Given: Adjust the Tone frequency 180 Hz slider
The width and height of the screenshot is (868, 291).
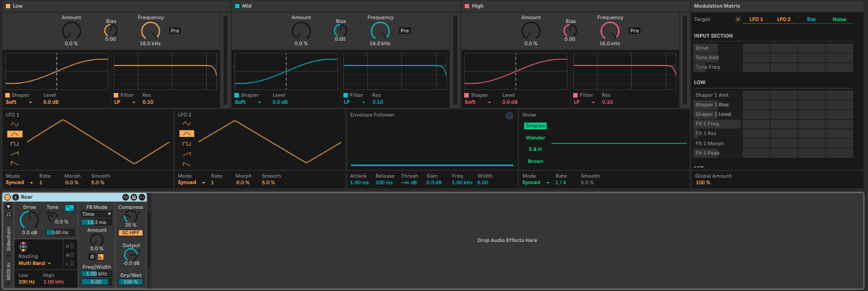Looking at the screenshot, I should click(60, 232).
